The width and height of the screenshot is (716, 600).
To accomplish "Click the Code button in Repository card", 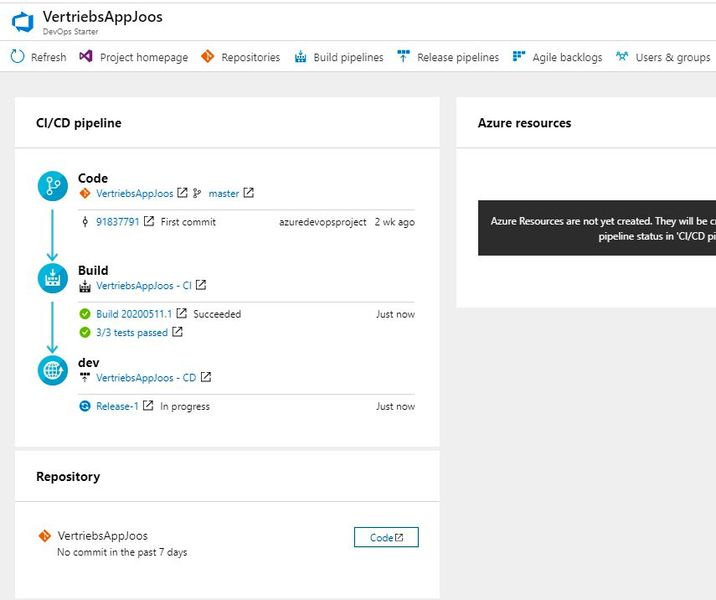I will tap(386, 537).
